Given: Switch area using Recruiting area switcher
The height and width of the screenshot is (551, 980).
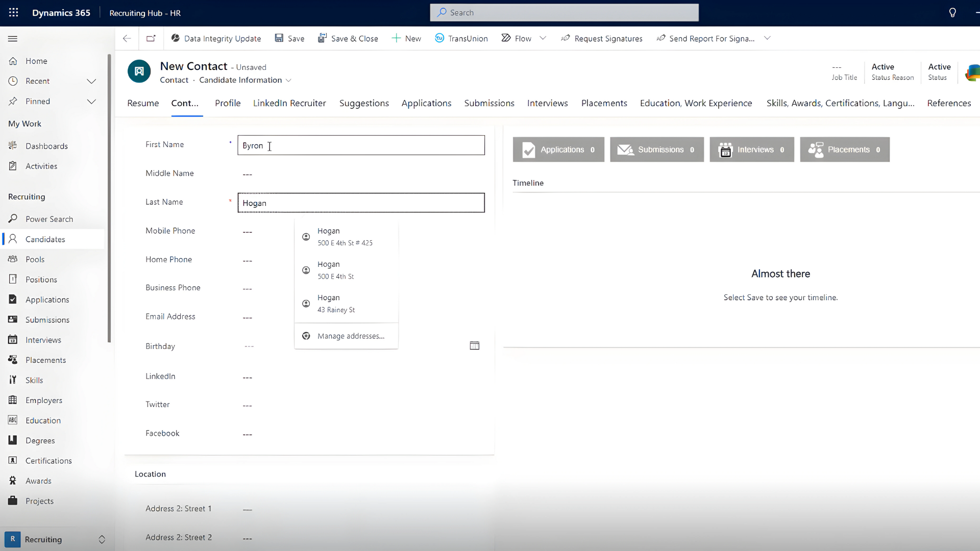Looking at the screenshot, I should tap(55, 539).
